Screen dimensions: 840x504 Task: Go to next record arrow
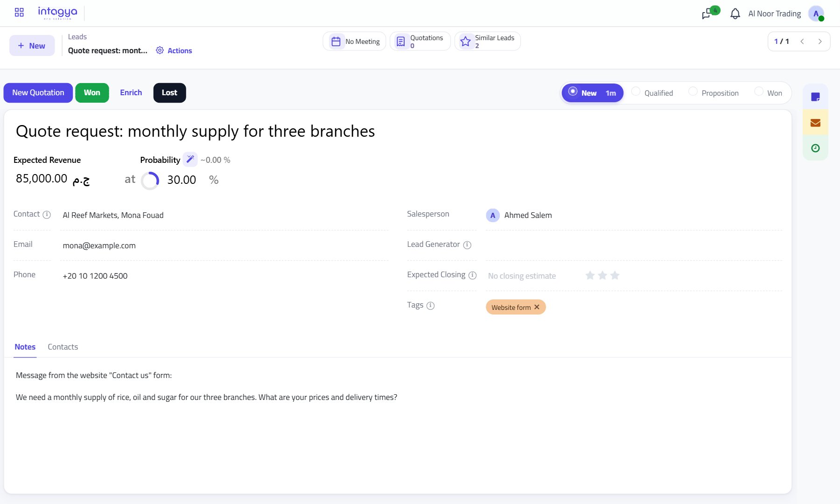[820, 42]
